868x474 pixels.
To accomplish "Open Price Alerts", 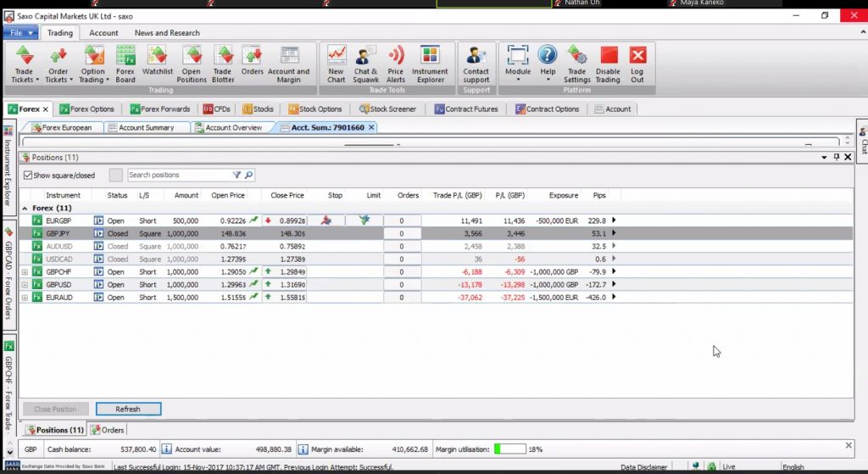I will pyautogui.click(x=396, y=64).
